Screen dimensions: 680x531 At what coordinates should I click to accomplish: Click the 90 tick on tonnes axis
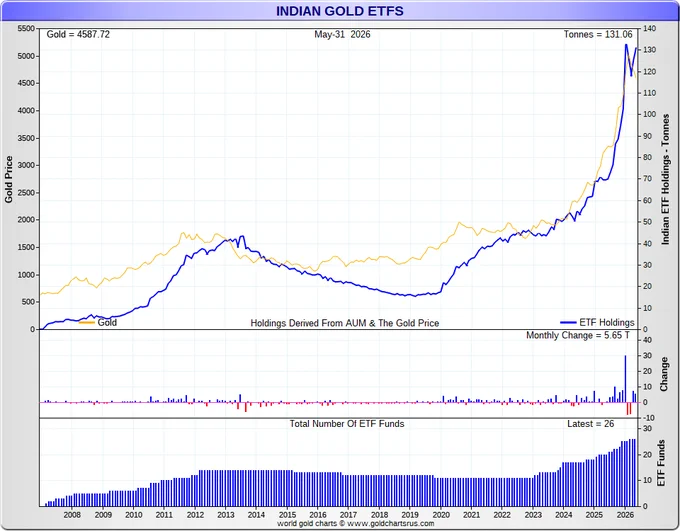pos(647,136)
